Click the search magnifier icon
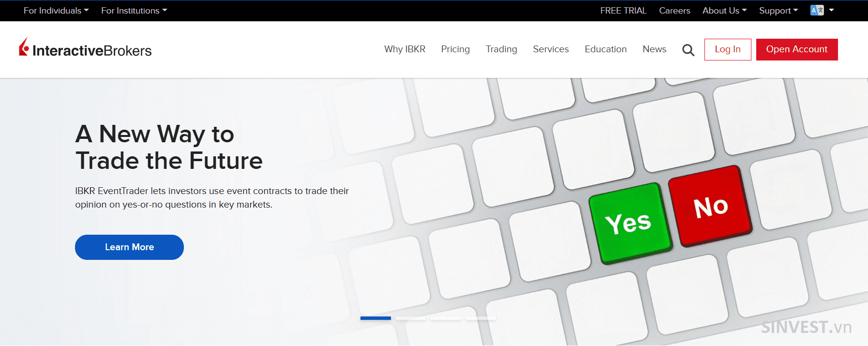 click(x=688, y=50)
